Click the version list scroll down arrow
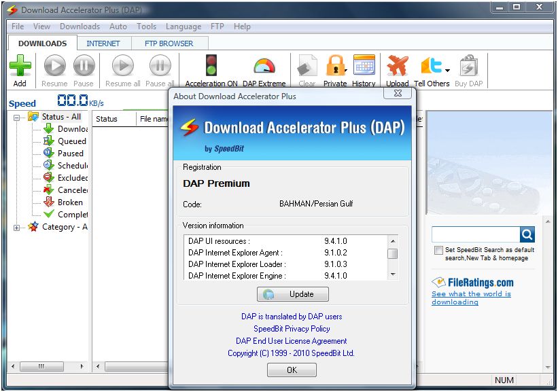This screenshot has height=392, width=558. pyautogui.click(x=393, y=274)
